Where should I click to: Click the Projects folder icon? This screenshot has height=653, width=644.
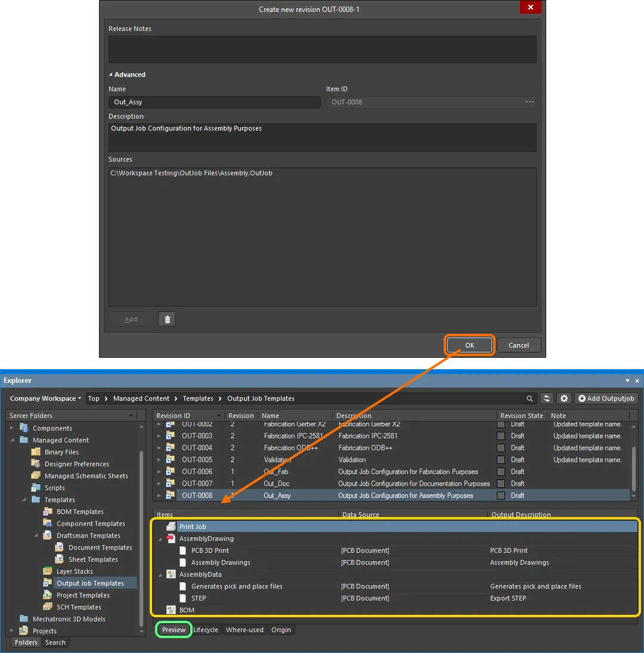pyautogui.click(x=24, y=630)
